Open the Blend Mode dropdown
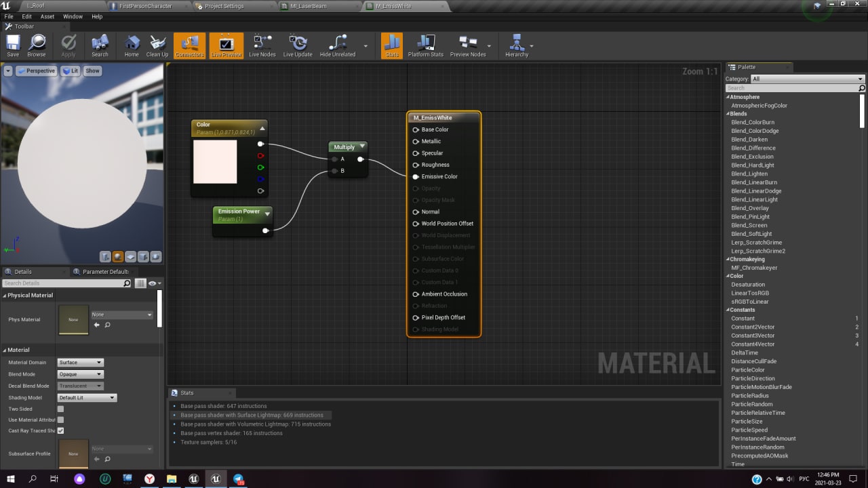This screenshot has width=868, height=488. pyautogui.click(x=80, y=374)
